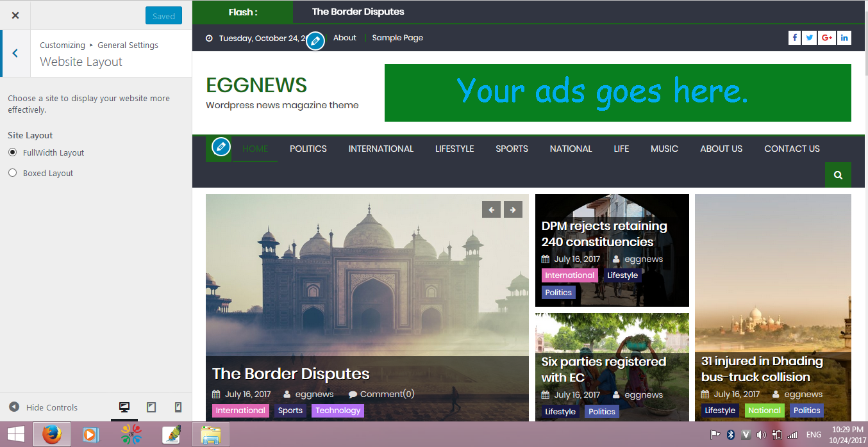Select the Boxed Layout radio button
This screenshot has height=447, width=868.
tap(13, 173)
